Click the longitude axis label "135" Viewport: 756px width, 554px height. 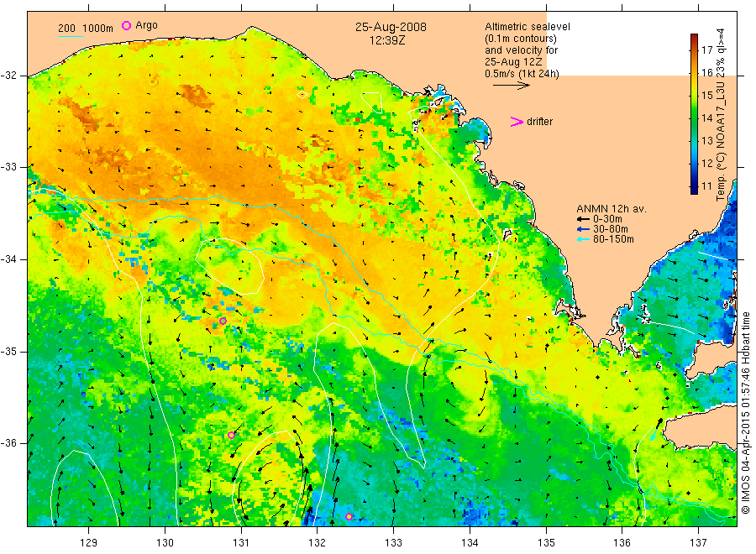546,542
